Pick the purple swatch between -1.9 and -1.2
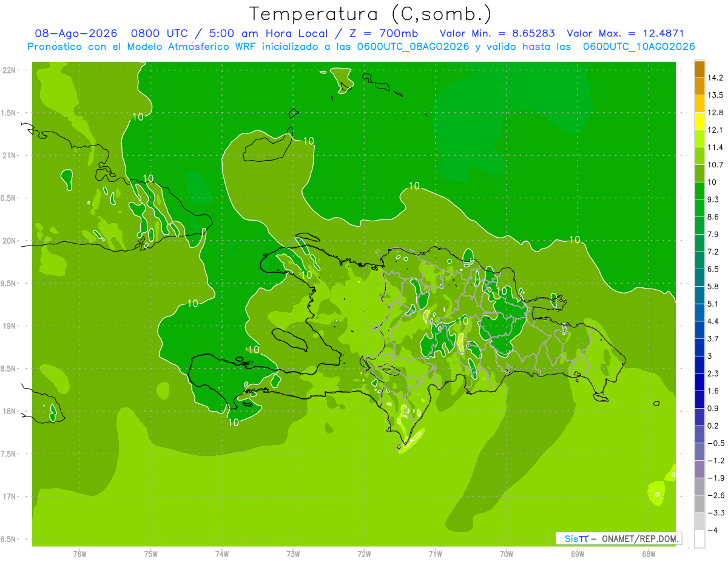This screenshot has height=562, width=728. pos(699,469)
